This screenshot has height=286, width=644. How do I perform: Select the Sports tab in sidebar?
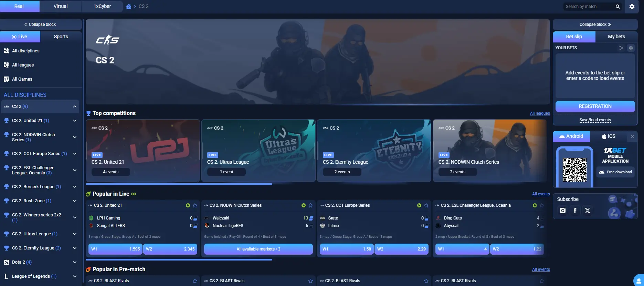coord(61,37)
